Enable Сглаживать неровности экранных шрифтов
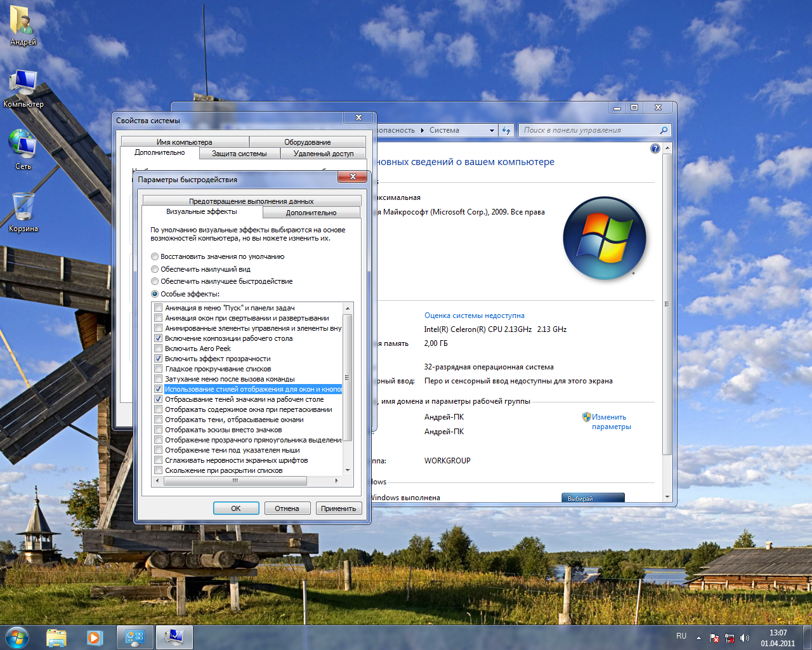The width and height of the screenshot is (812, 650). [159, 460]
